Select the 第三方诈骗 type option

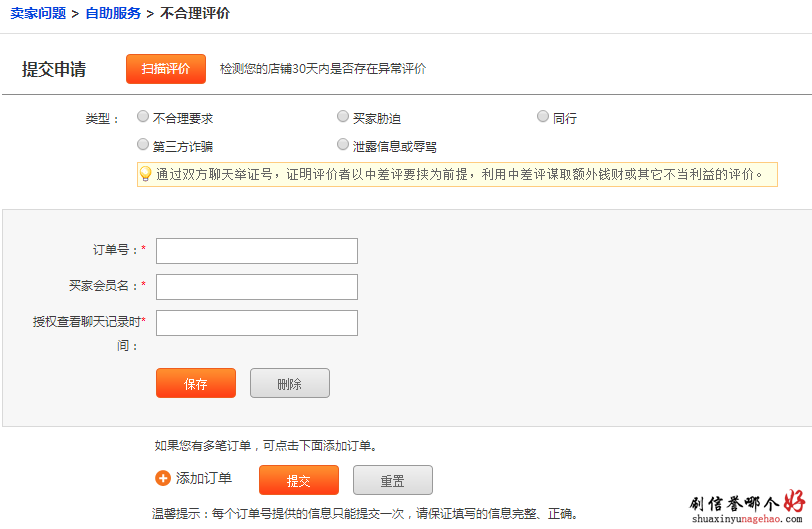coord(143,145)
